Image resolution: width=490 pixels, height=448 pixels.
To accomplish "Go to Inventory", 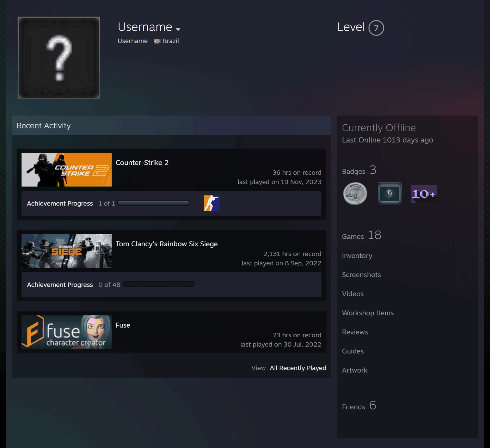I will click(357, 255).
